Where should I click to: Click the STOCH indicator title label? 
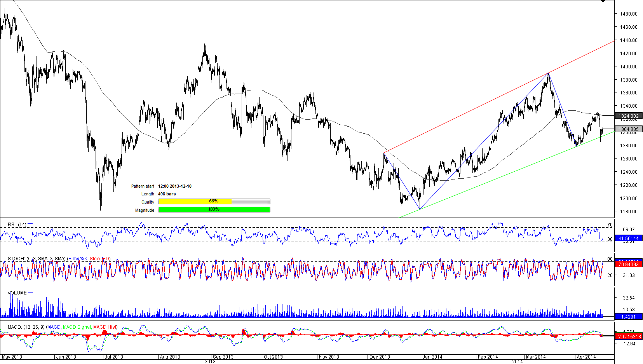[x=16, y=259]
